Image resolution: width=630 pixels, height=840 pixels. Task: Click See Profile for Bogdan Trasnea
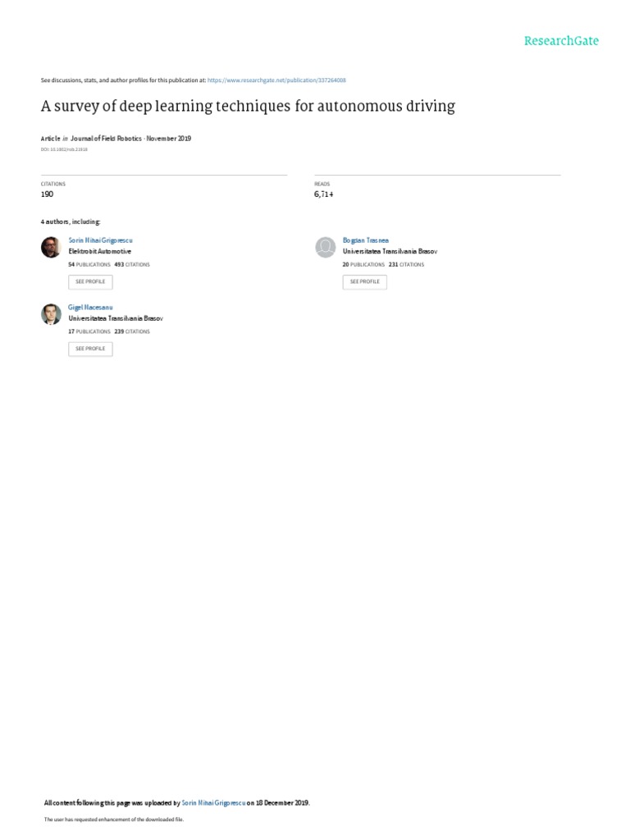365,281
